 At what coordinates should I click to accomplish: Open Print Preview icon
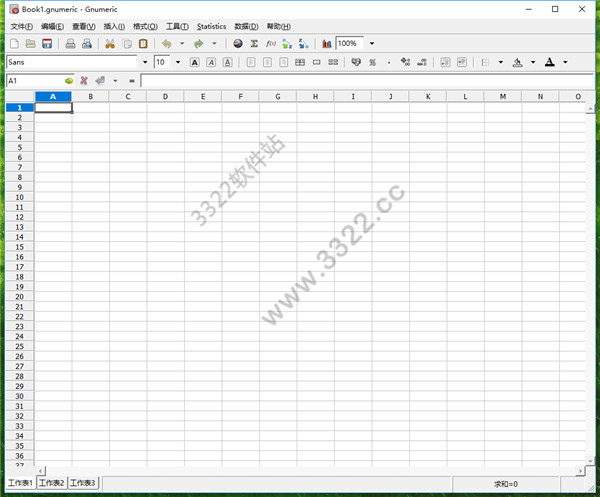click(87, 44)
